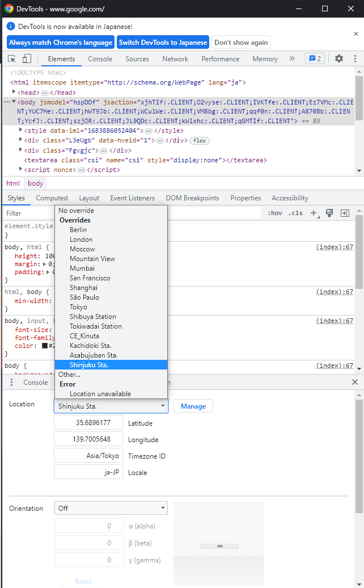Open the Accessibility pane
Viewport: 364px width, 588px height.
click(x=290, y=198)
